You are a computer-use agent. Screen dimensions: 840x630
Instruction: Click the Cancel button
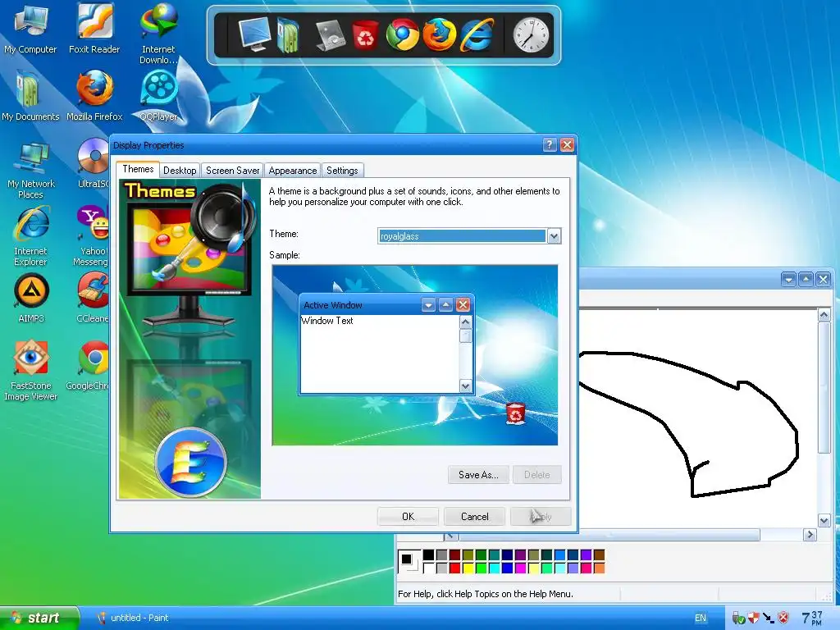click(475, 517)
